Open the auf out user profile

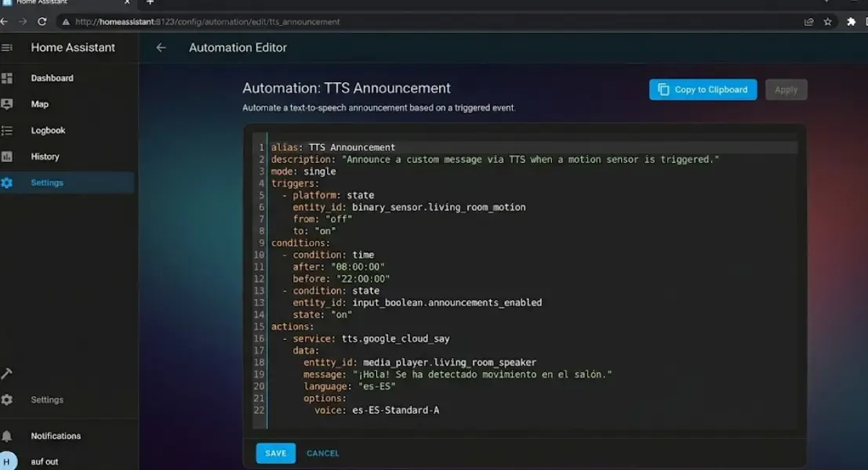[x=45, y=461]
